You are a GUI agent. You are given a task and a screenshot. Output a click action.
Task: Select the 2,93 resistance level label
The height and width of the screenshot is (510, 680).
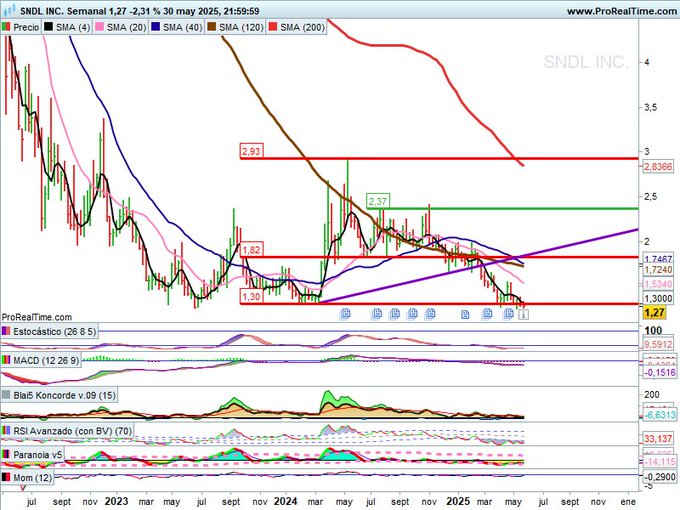[252, 151]
